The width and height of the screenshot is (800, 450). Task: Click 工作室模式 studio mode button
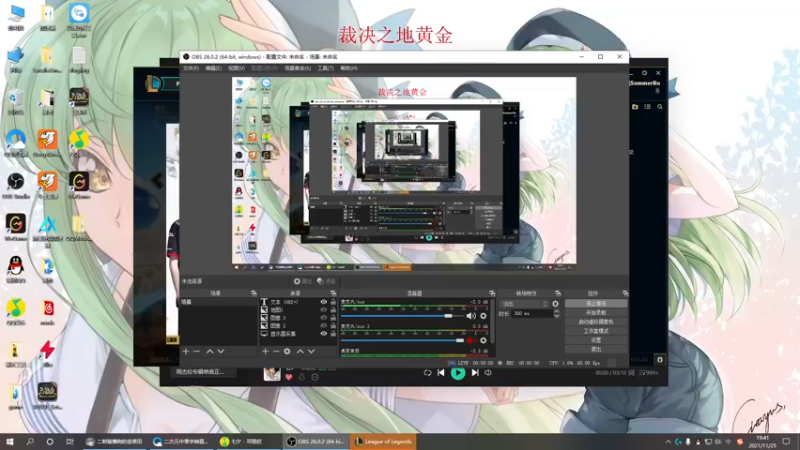pyautogui.click(x=596, y=331)
